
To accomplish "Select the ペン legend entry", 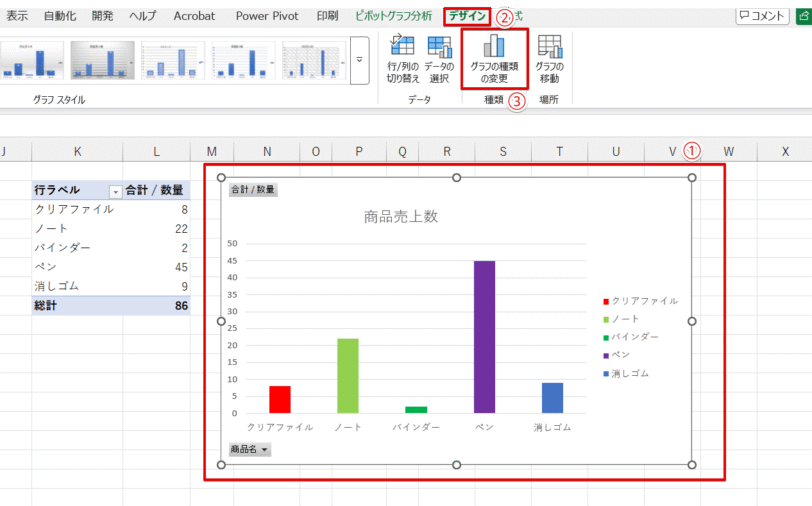I will 617,355.
